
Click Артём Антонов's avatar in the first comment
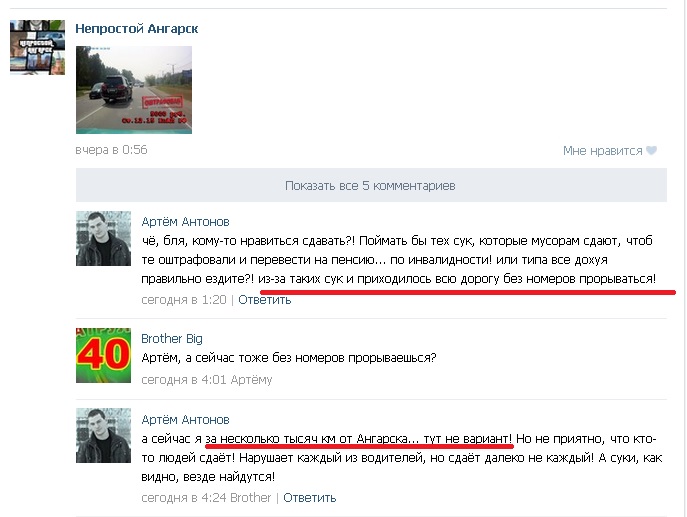(103, 238)
